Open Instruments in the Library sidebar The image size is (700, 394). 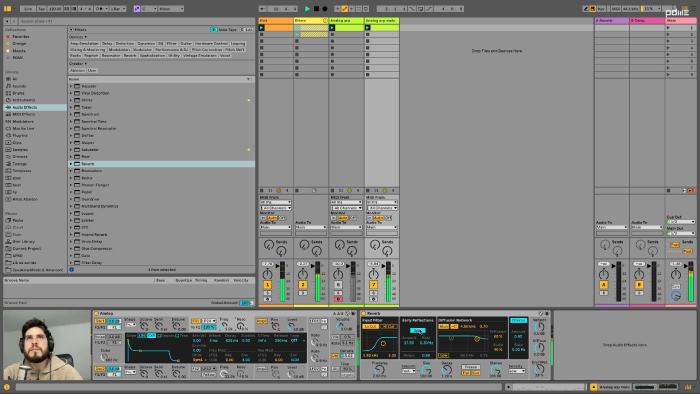[24, 100]
